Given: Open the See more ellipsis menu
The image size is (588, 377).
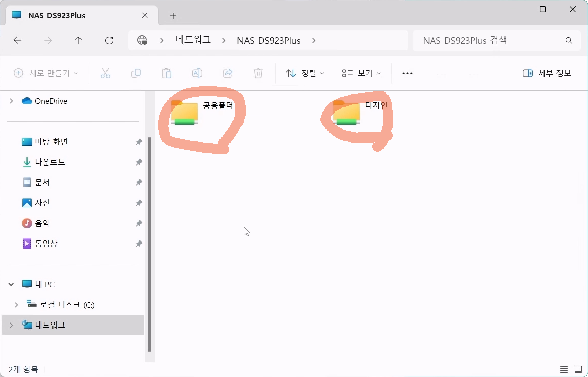Looking at the screenshot, I should 407,73.
